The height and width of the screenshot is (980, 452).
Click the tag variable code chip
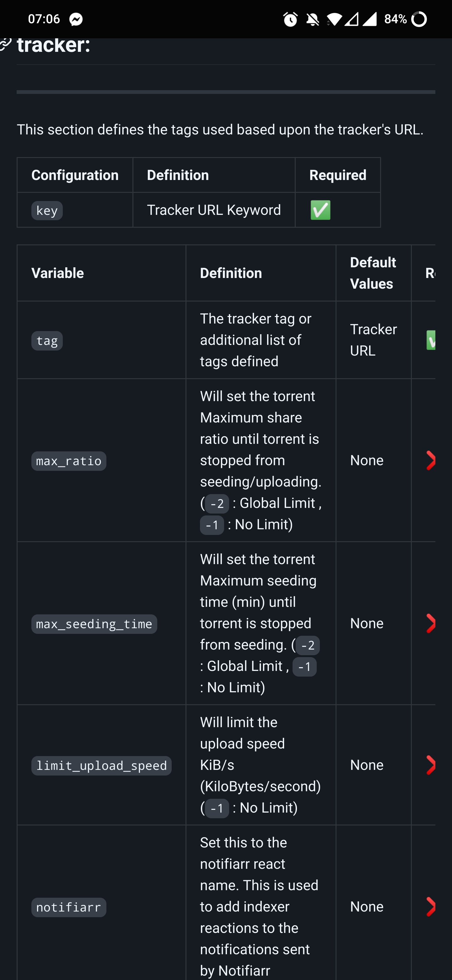click(47, 340)
